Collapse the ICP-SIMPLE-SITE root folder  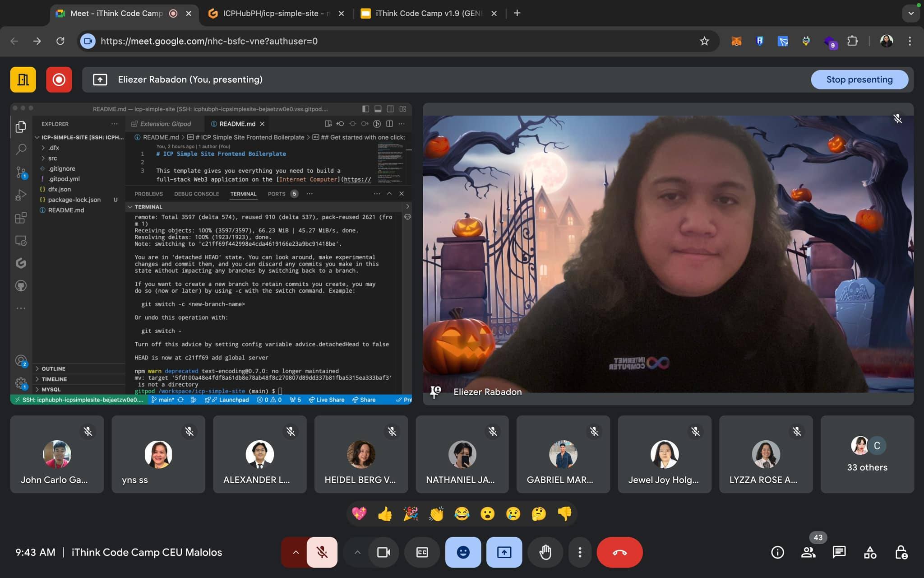(x=79, y=137)
